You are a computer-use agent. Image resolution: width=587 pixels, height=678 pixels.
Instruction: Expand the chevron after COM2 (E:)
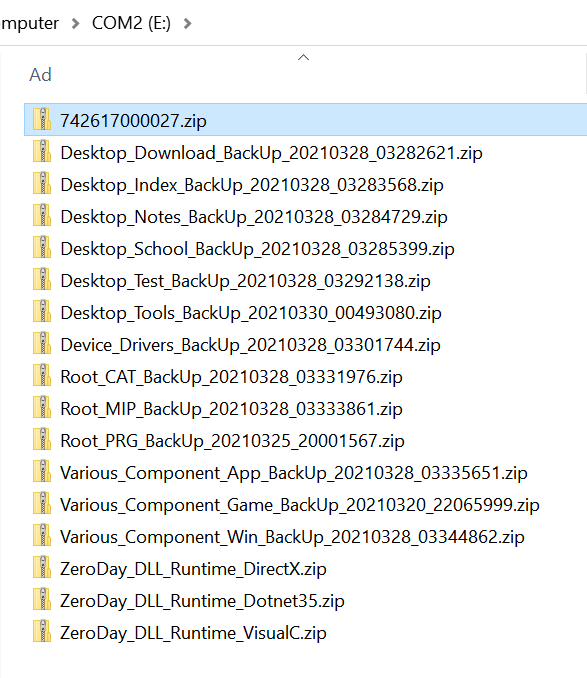(187, 23)
